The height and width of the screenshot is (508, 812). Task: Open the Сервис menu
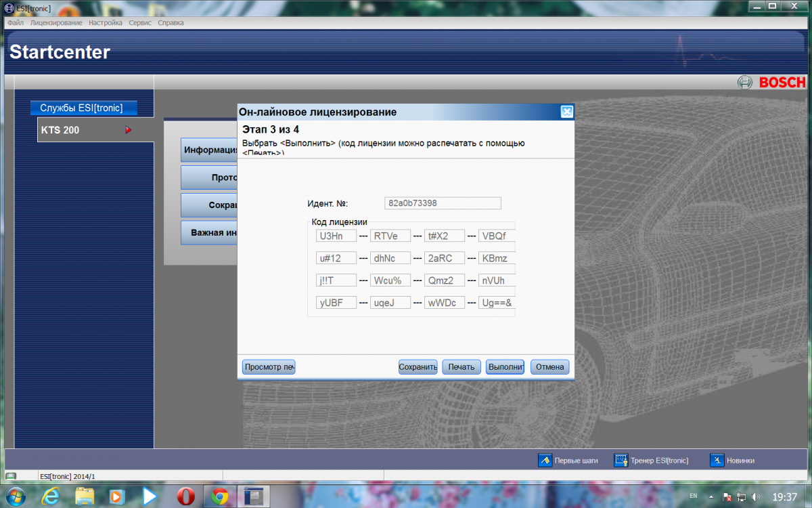pos(140,23)
